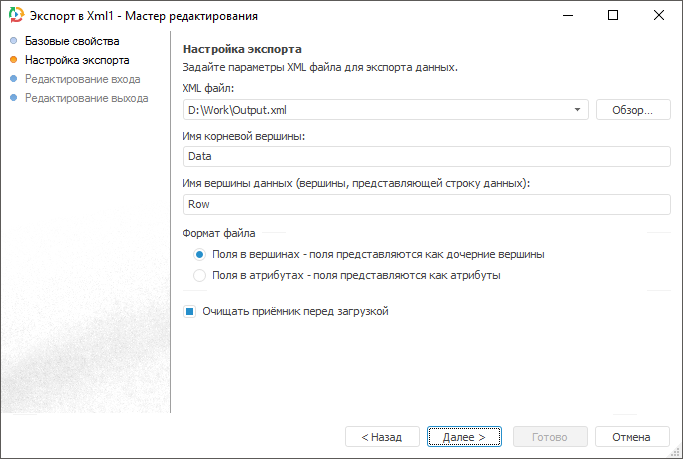
Task: Proceed with the Далее button
Action: (x=464, y=437)
